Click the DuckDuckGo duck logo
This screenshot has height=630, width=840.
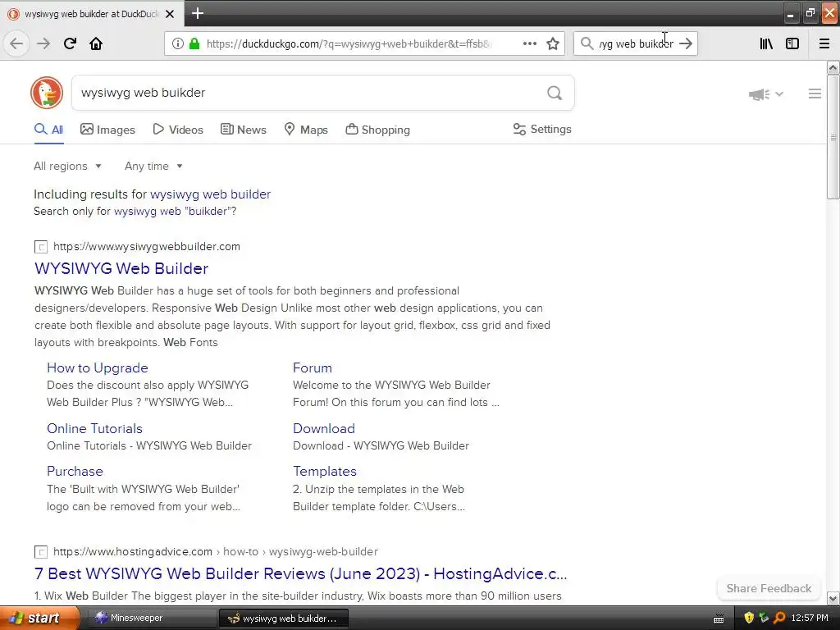tap(47, 93)
